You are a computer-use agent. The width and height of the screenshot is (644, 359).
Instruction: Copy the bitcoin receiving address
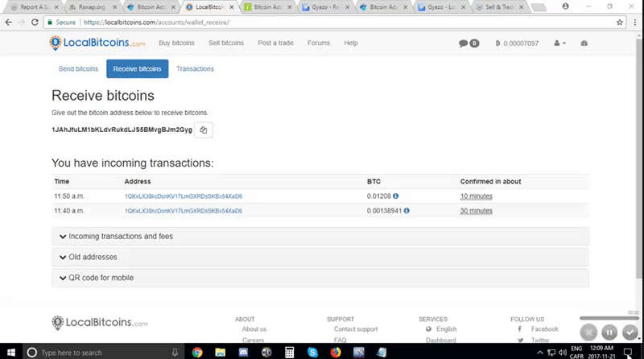204,130
